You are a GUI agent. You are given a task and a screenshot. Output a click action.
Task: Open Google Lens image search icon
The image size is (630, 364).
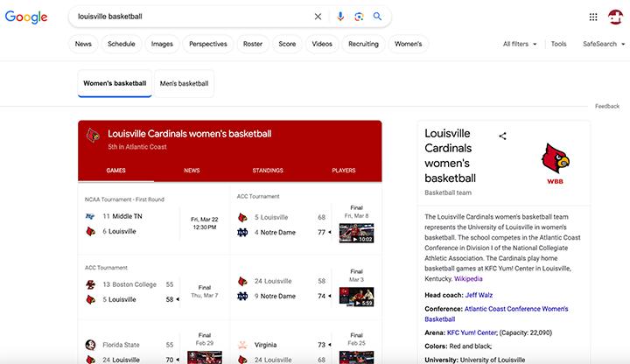tap(359, 17)
